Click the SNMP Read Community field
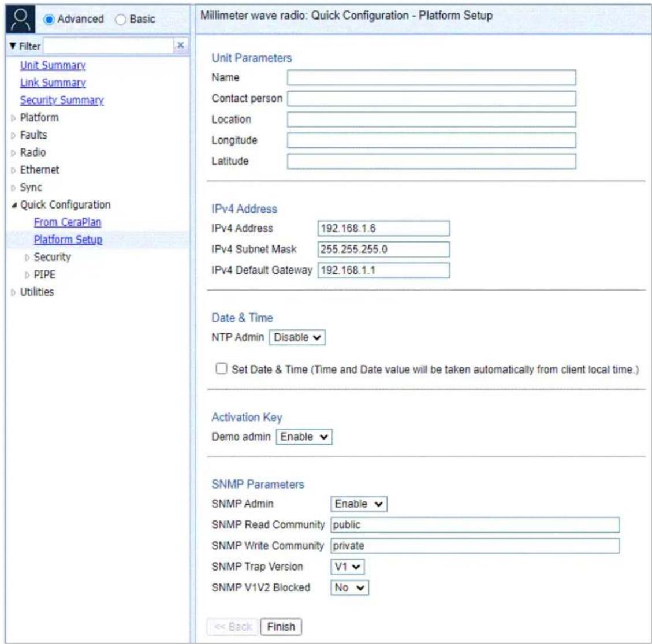This screenshot has height=644, width=652. [x=475, y=524]
